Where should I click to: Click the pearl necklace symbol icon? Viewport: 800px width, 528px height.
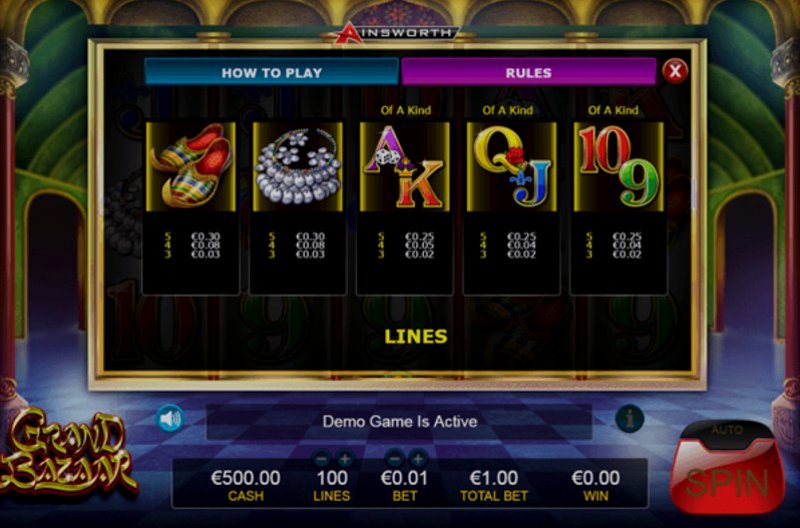click(298, 166)
